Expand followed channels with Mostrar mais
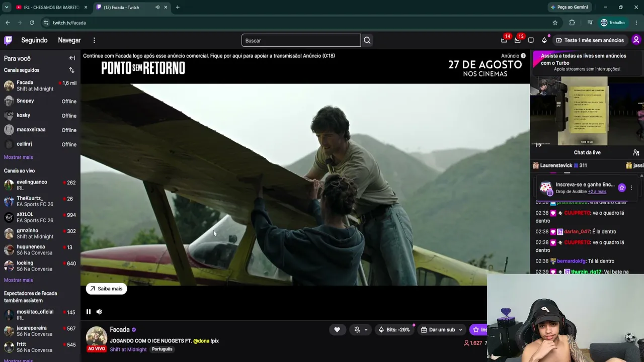Viewport: 644px width, 362px height. [18, 157]
